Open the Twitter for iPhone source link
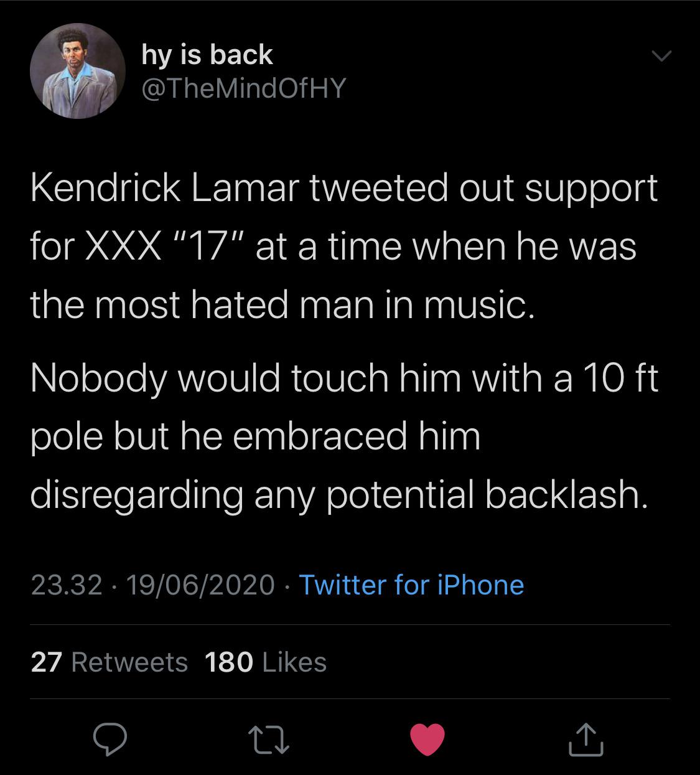The height and width of the screenshot is (775, 700). click(x=411, y=585)
